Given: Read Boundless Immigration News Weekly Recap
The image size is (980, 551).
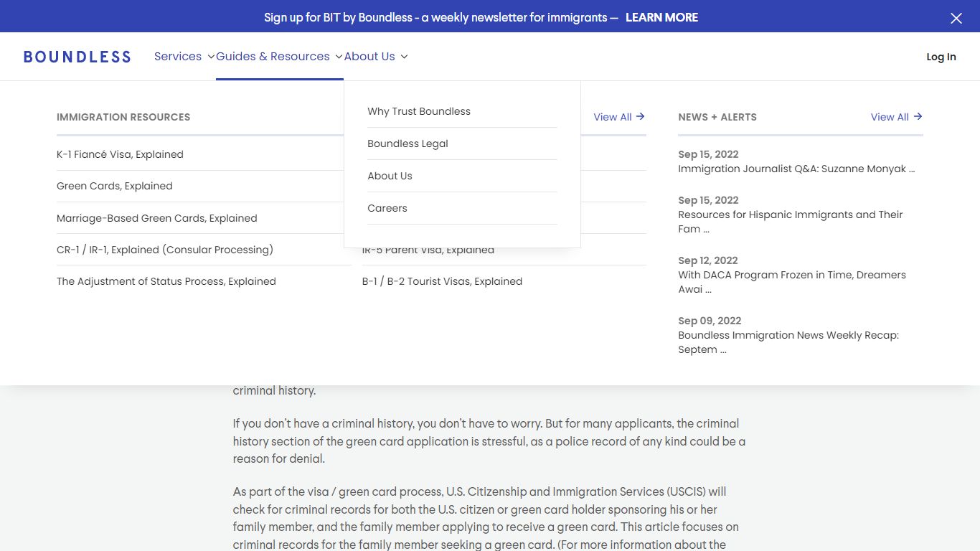Looking at the screenshot, I should [788, 342].
